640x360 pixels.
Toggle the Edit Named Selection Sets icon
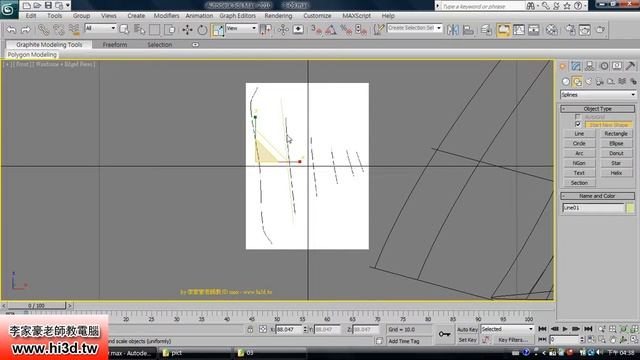coord(379,29)
